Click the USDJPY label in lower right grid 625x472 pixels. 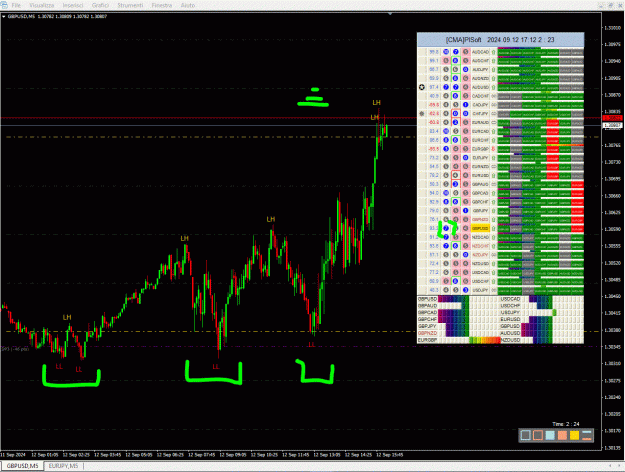pyautogui.click(x=511, y=313)
